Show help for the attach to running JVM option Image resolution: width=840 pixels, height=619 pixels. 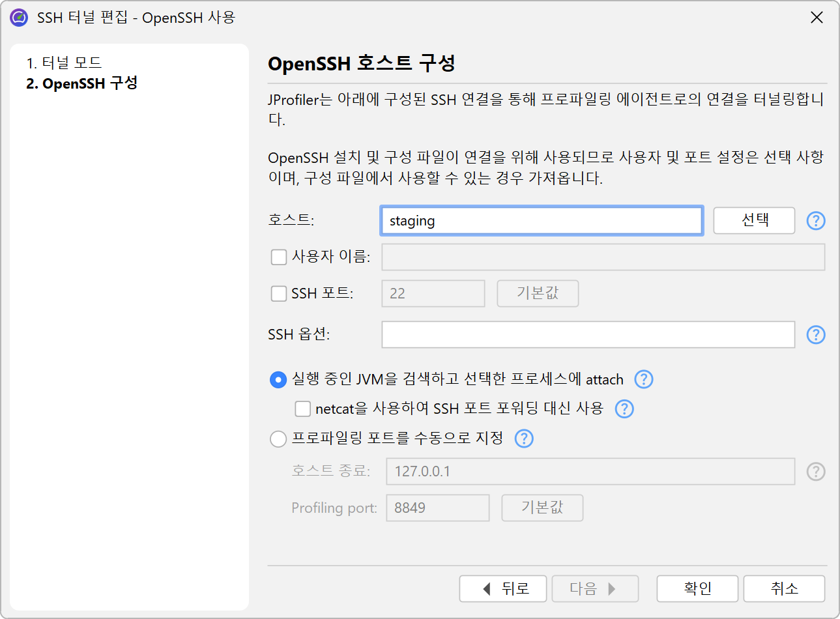tap(644, 379)
